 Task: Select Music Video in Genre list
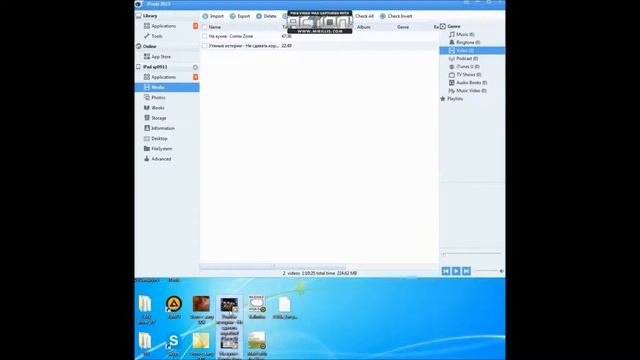click(x=471, y=91)
